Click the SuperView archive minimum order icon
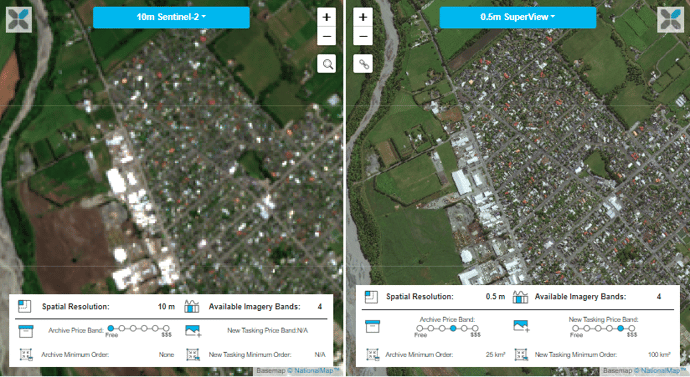The width and height of the screenshot is (690, 377). pyautogui.click(x=372, y=355)
